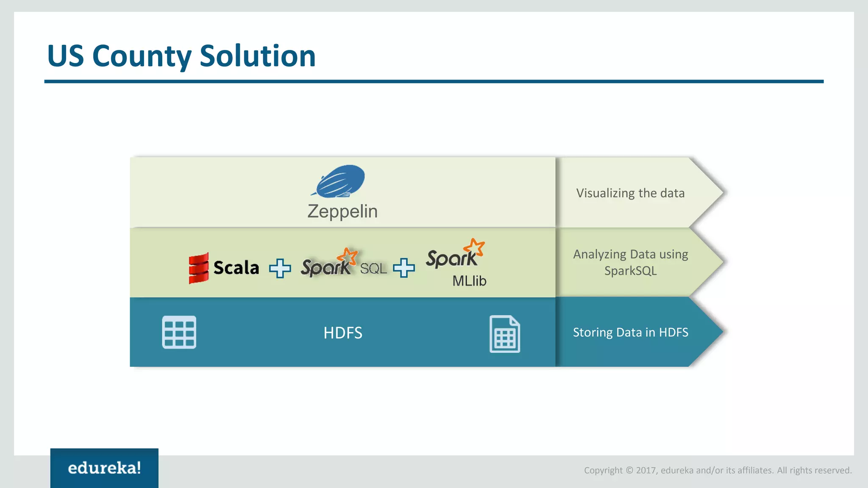Click the spreadsheet document icon in HDFS bar

(x=504, y=334)
